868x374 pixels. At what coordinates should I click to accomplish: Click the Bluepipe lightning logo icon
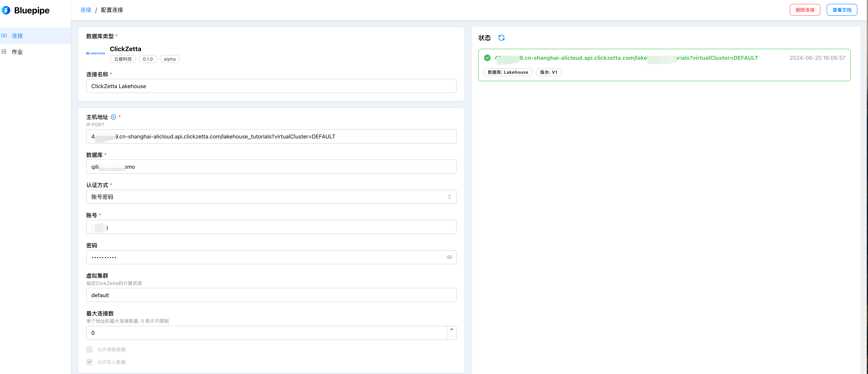(6, 10)
